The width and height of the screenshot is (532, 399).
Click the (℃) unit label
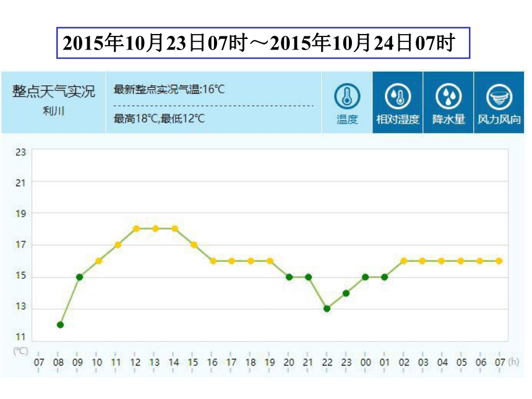(20, 351)
